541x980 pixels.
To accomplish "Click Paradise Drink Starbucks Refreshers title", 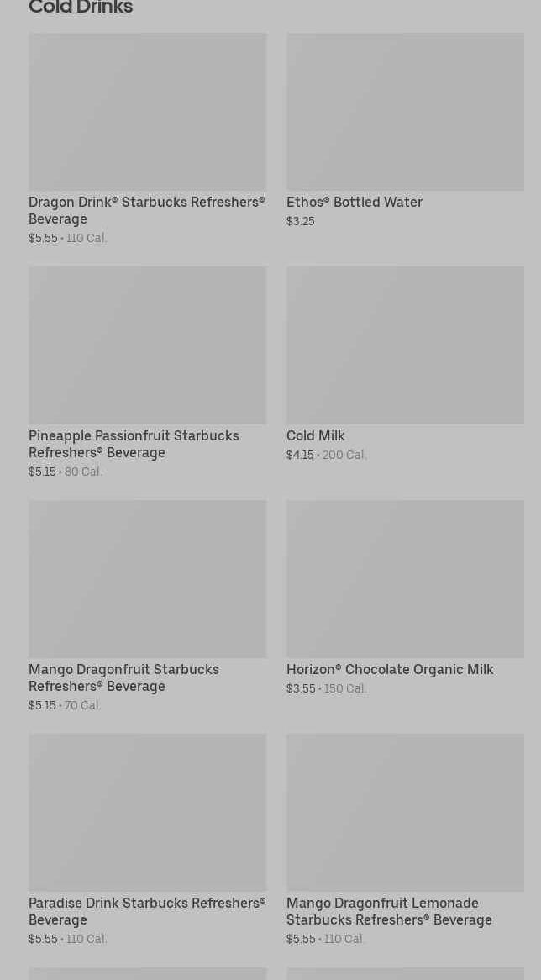I will pyautogui.click(x=146, y=911).
